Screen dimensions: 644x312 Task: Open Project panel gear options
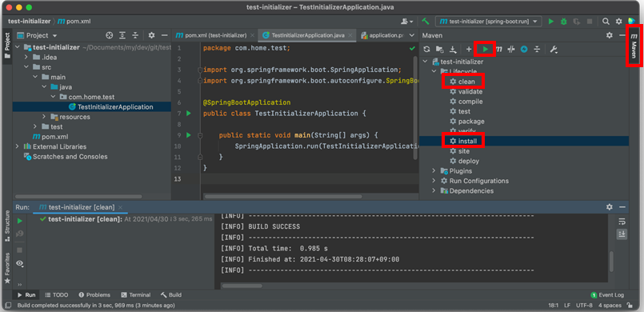(151, 35)
